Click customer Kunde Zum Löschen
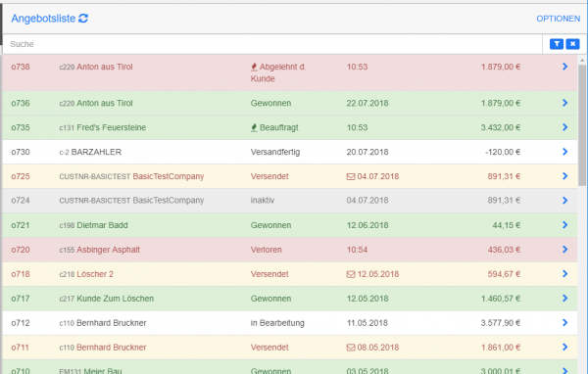This screenshot has height=374, width=588. coord(115,299)
